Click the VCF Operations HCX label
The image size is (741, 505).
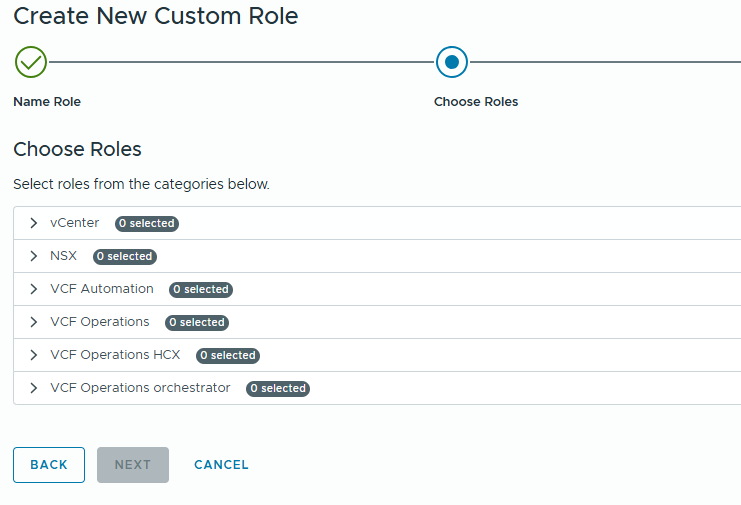coord(115,355)
